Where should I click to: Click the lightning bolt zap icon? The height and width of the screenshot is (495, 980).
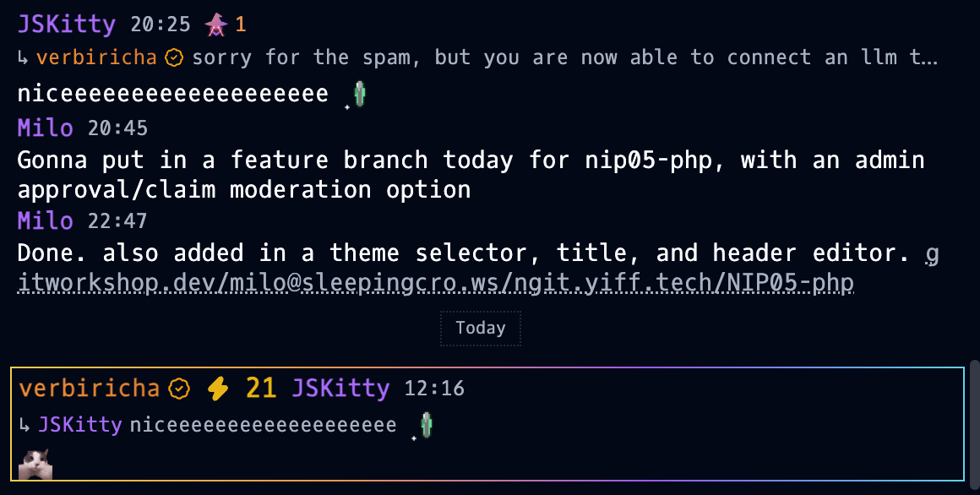point(217,388)
